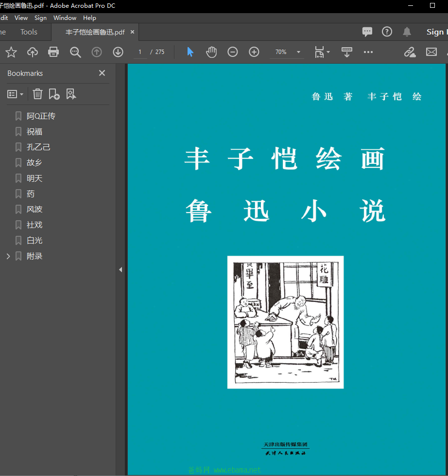Image resolution: width=448 pixels, height=476 pixels.
Task: Jump to 阿Q正传 bookmark
Action: tap(41, 116)
